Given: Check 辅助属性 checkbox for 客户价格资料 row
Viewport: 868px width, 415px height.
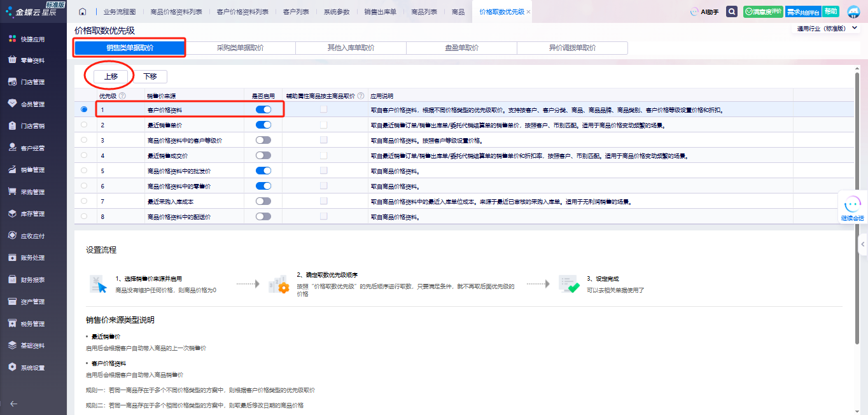Looking at the screenshot, I should pos(324,109).
